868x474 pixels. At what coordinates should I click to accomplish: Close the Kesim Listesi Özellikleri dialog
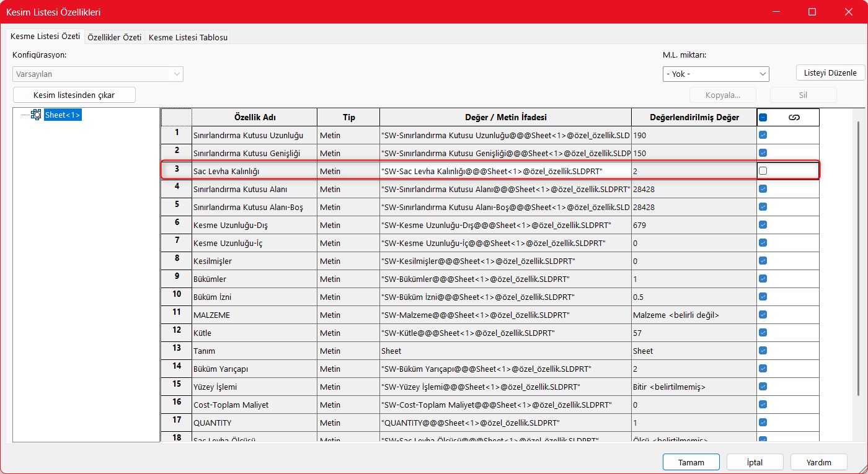tap(848, 12)
